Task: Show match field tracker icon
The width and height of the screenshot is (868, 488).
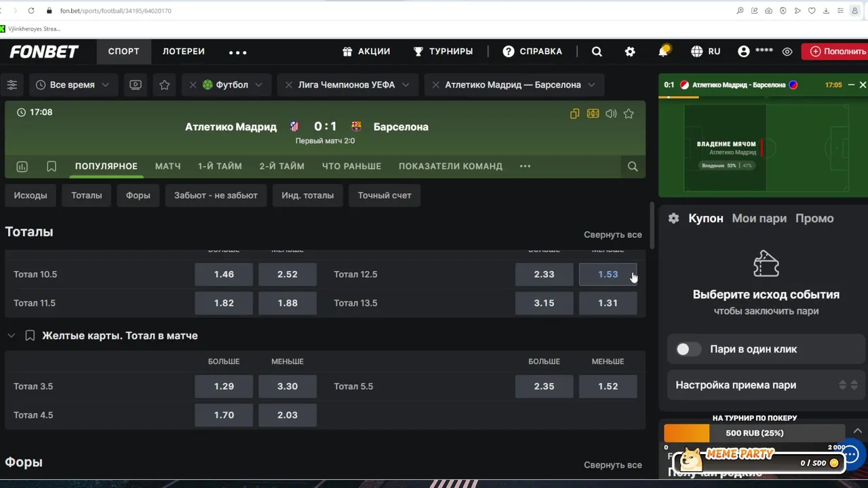Action: (593, 114)
